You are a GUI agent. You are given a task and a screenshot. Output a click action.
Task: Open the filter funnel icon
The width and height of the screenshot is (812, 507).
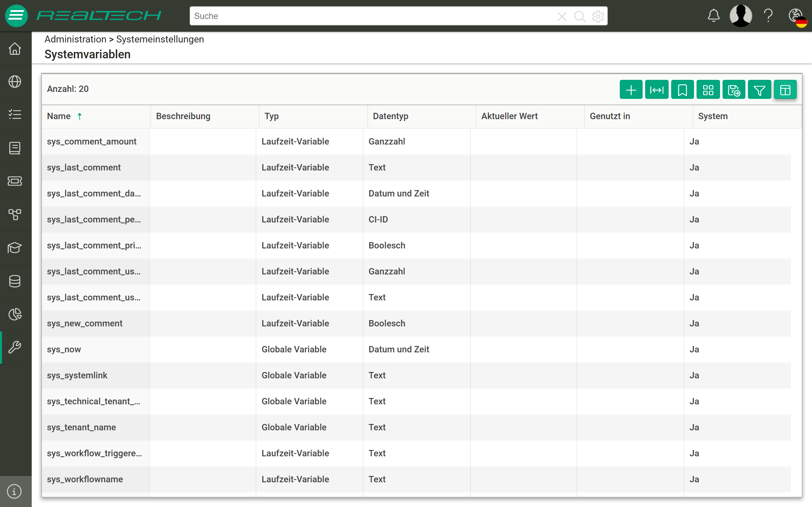[759, 90]
